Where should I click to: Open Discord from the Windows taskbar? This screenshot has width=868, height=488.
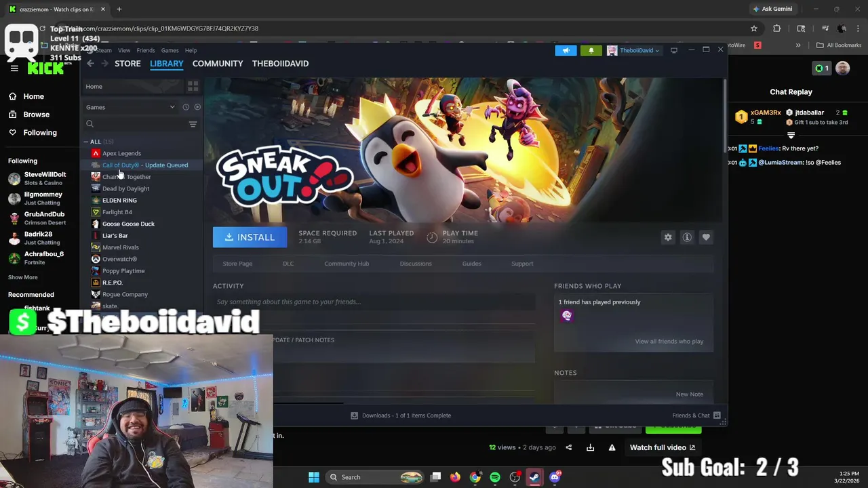555,477
